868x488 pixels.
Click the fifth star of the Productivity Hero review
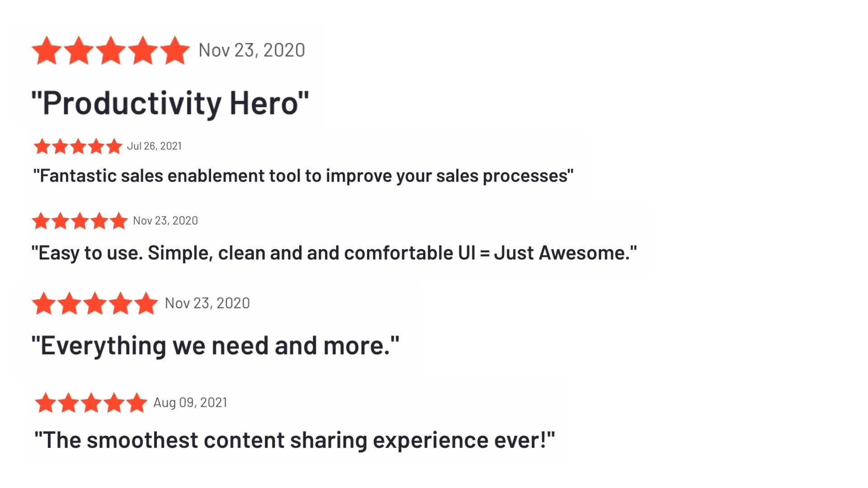175,50
